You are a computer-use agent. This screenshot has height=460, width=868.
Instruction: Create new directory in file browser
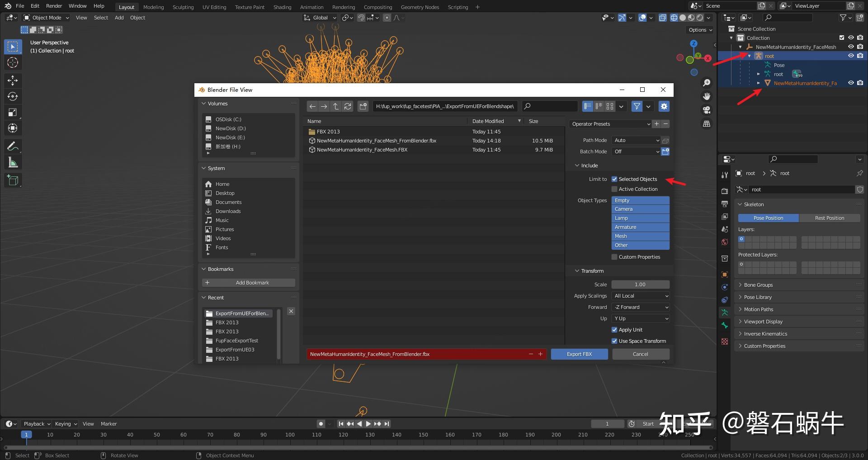point(363,106)
